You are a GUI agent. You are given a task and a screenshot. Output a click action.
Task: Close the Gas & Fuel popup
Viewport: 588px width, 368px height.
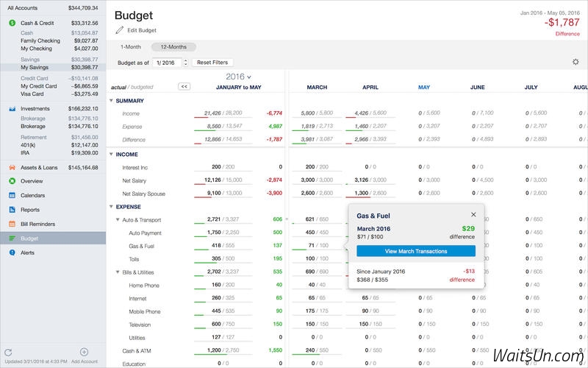point(473,215)
